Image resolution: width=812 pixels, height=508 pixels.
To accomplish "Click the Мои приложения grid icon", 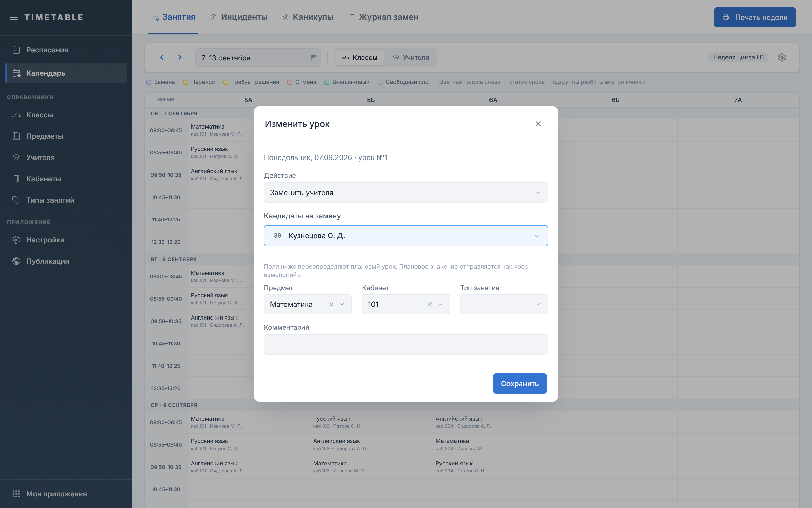I will click(16, 494).
